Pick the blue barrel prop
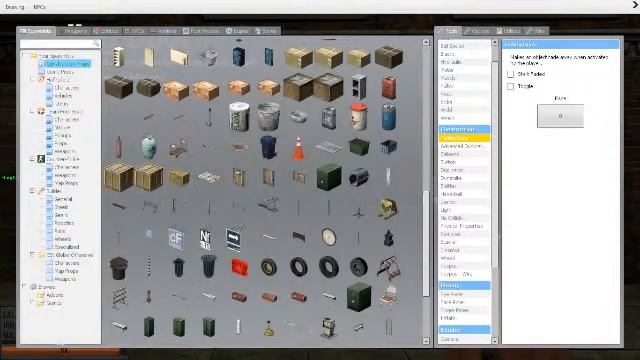The width and height of the screenshot is (640, 360). pyautogui.click(x=389, y=117)
